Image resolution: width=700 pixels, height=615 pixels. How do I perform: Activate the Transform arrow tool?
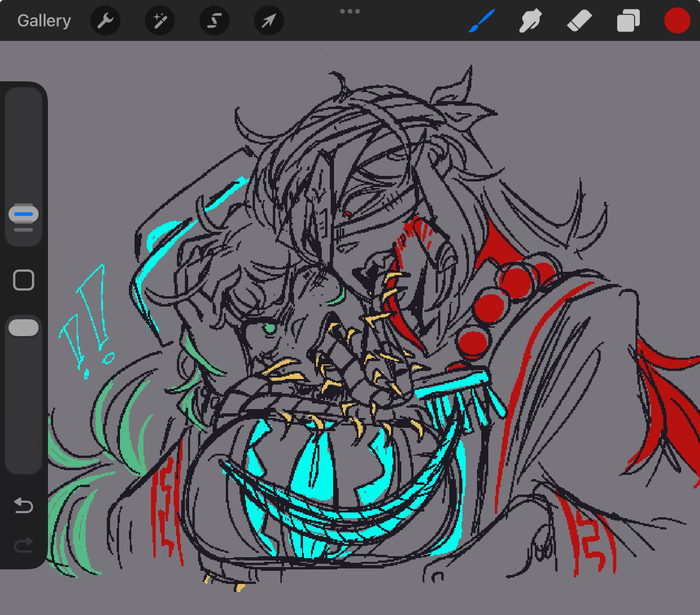tap(269, 21)
